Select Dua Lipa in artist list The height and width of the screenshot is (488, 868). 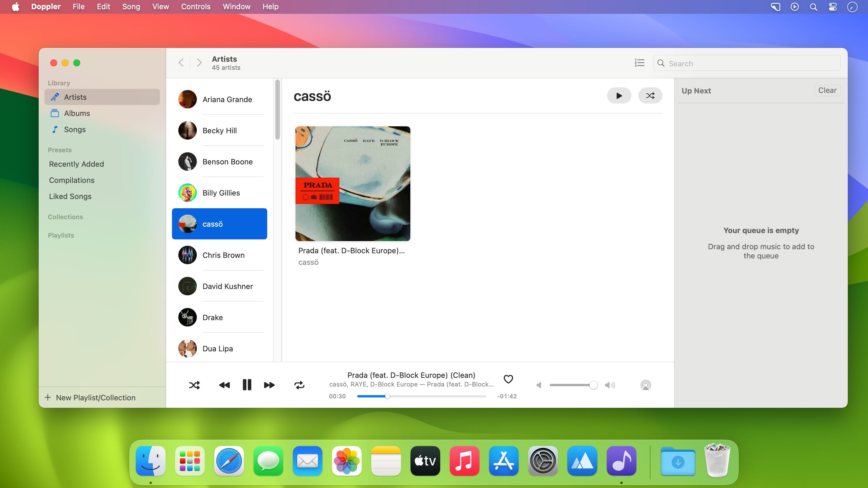click(219, 349)
